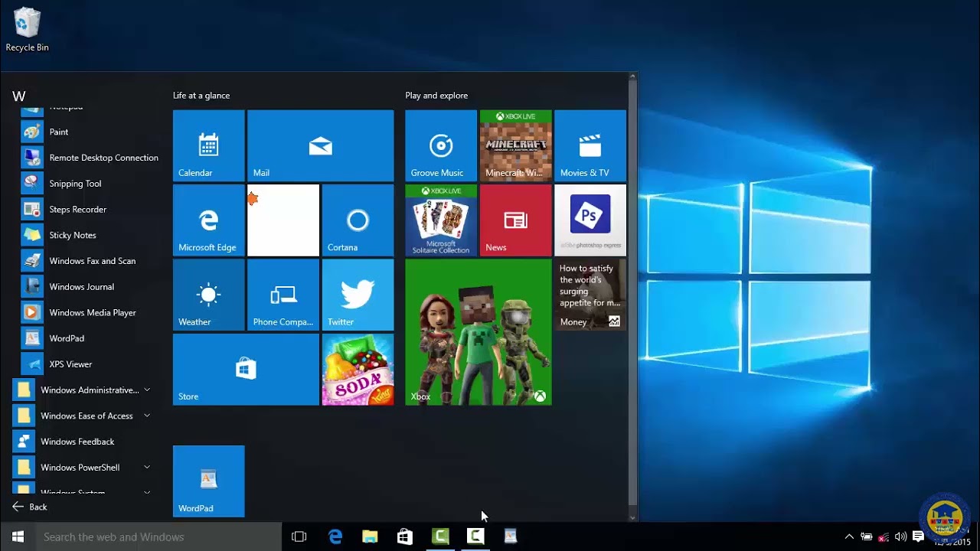Open the pinned WordPad tile
The height and width of the screenshot is (551, 980).
point(208,481)
